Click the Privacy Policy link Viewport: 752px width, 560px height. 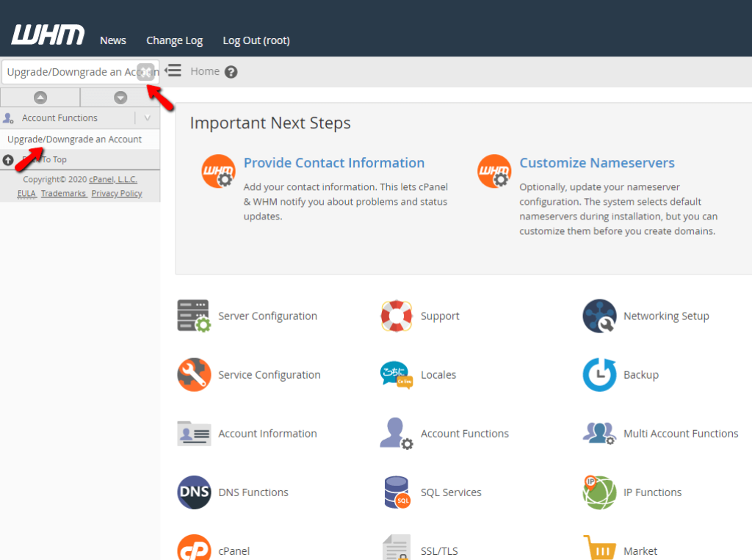(116, 193)
